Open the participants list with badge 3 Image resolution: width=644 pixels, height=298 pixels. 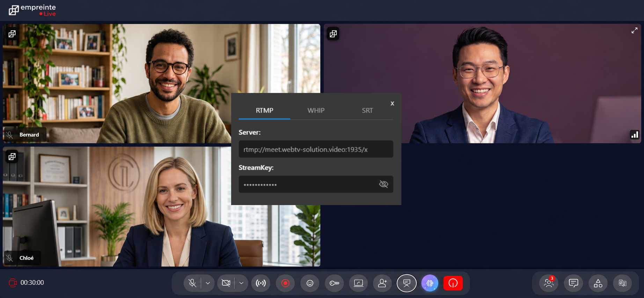tap(549, 283)
